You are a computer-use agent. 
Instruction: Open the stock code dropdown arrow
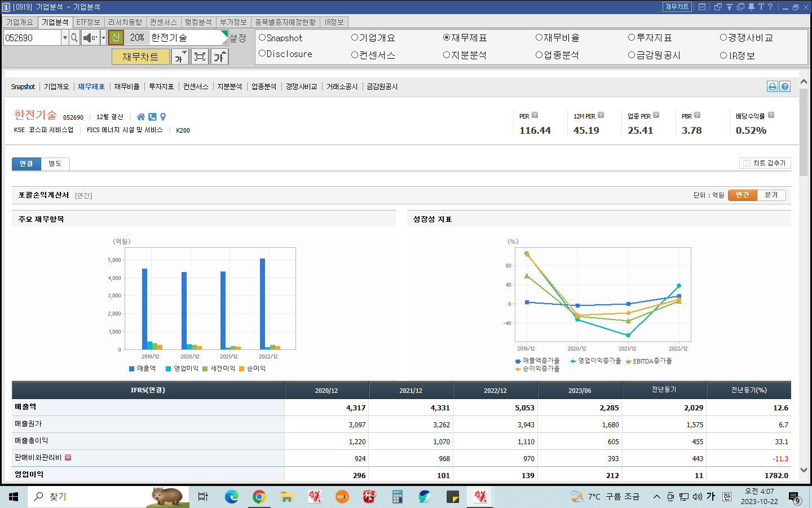(x=65, y=38)
